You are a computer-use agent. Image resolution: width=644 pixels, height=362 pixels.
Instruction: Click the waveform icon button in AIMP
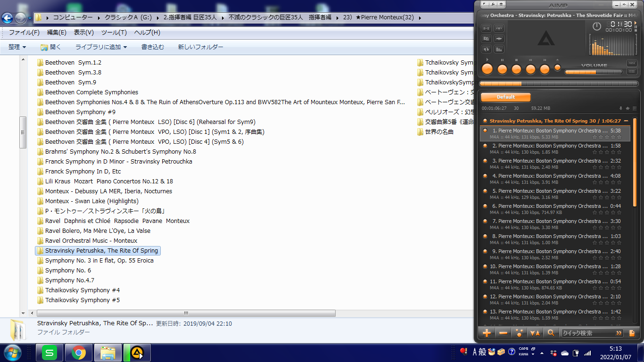coord(499,39)
